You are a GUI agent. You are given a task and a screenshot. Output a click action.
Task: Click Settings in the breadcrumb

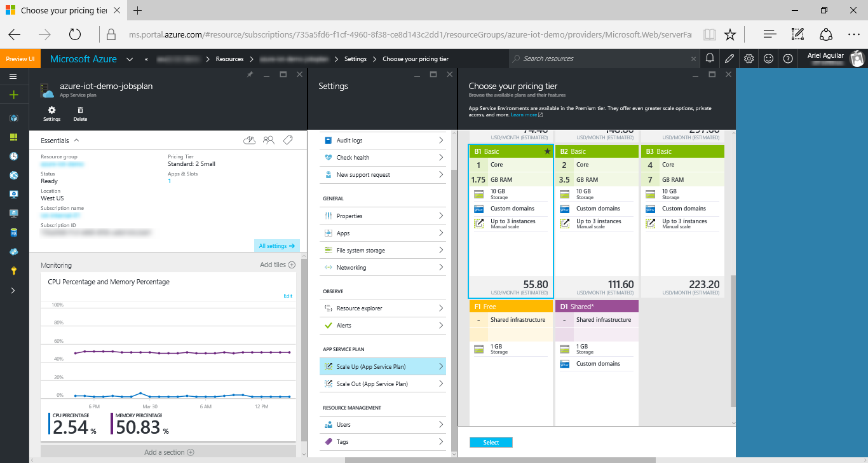click(355, 59)
